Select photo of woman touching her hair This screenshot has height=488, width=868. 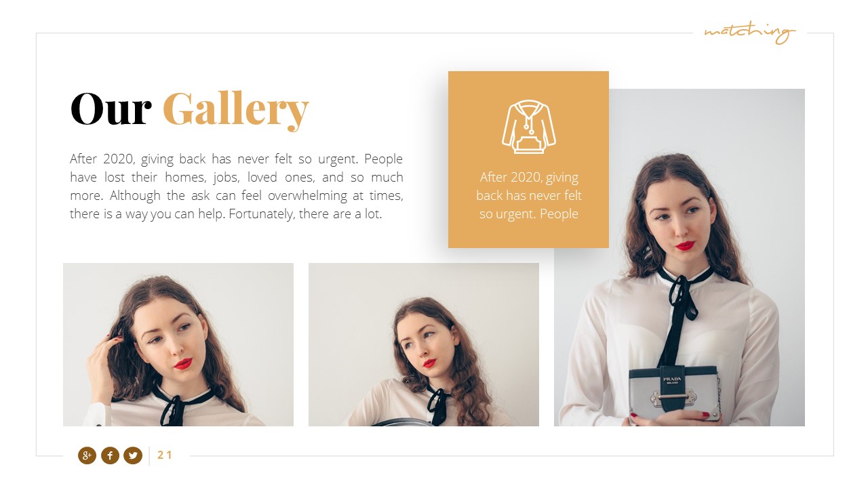click(x=178, y=344)
